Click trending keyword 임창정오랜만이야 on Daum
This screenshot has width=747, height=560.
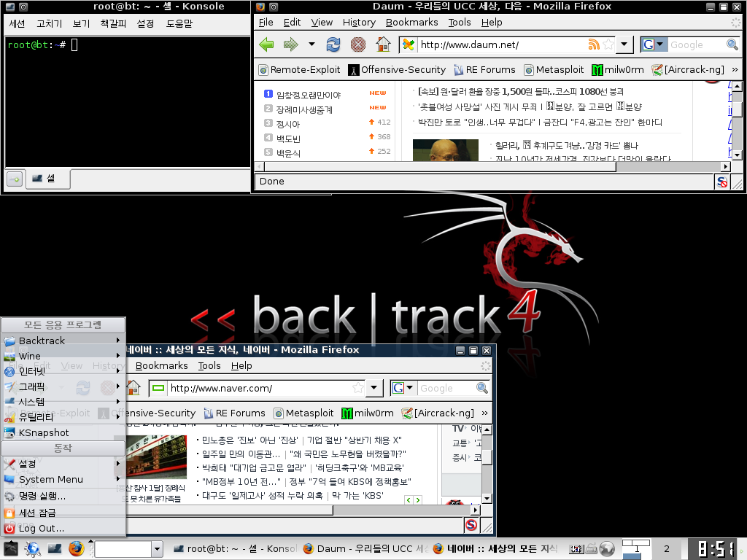pos(309,96)
